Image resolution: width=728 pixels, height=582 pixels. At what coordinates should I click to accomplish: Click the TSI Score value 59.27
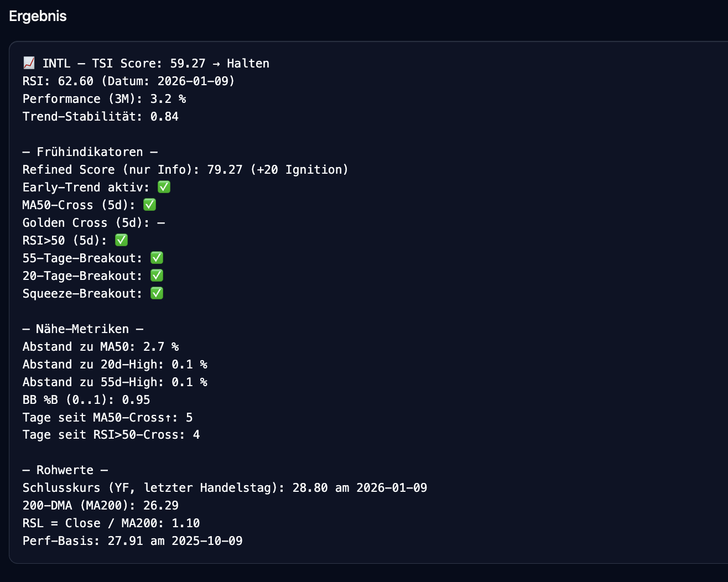tap(188, 63)
